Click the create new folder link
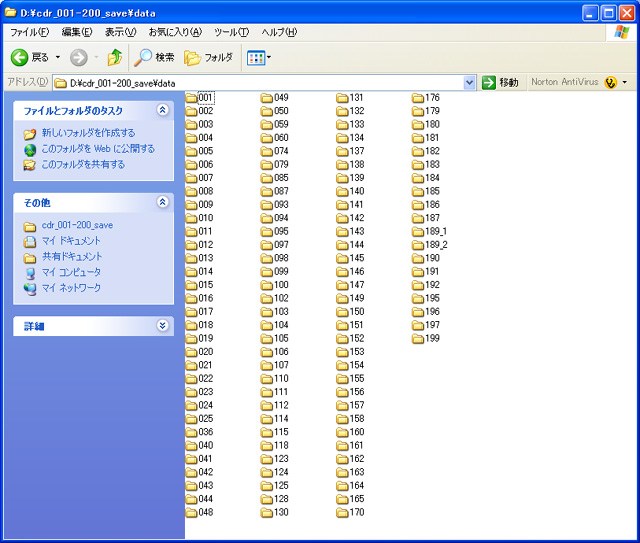This screenshot has height=543, width=640. tap(88, 133)
